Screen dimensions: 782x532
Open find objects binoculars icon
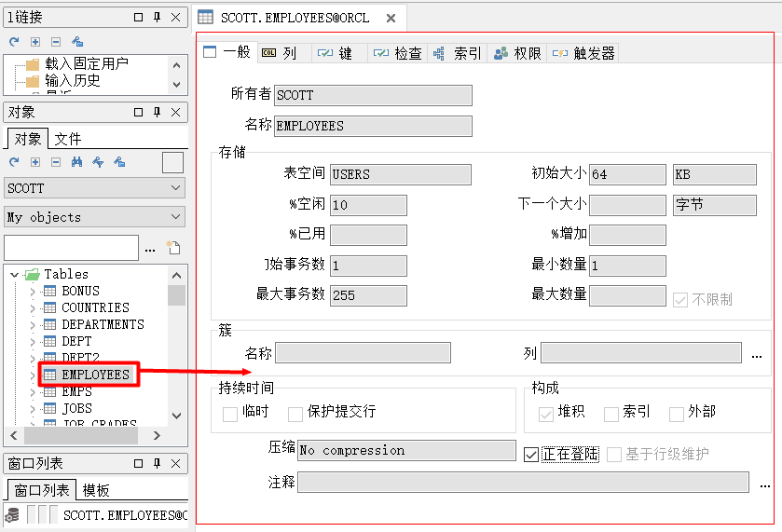click(76, 162)
